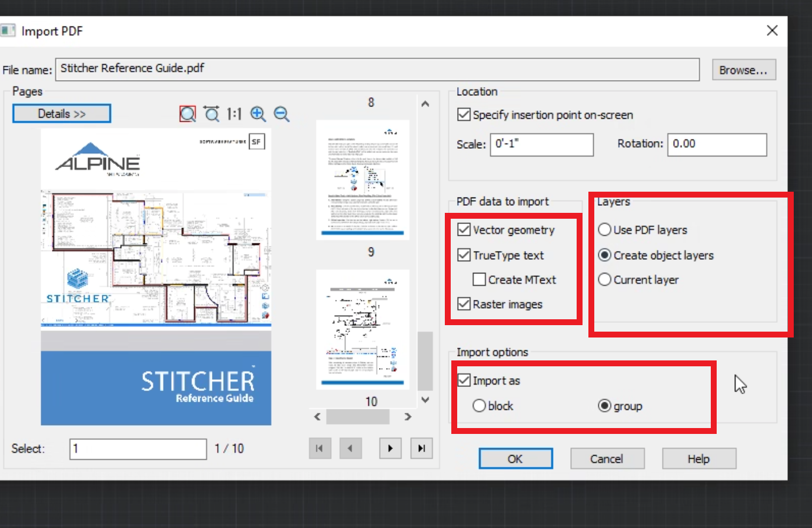The height and width of the screenshot is (528, 812).
Task: Advance to the next page
Action: pos(390,448)
